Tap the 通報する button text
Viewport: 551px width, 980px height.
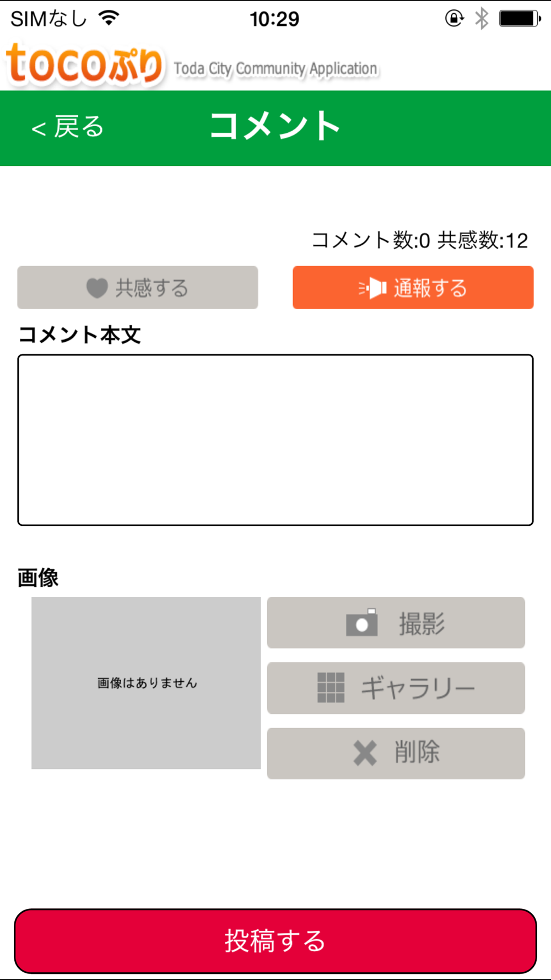(x=430, y=288)
